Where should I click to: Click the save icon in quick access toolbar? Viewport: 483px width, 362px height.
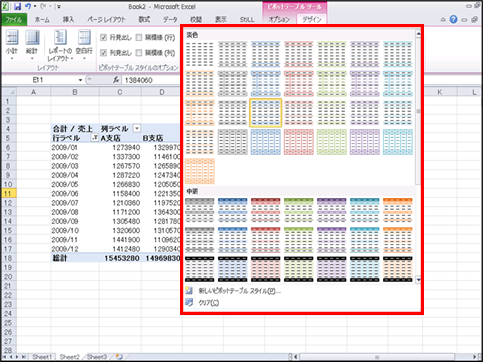(x=18, y=6)
